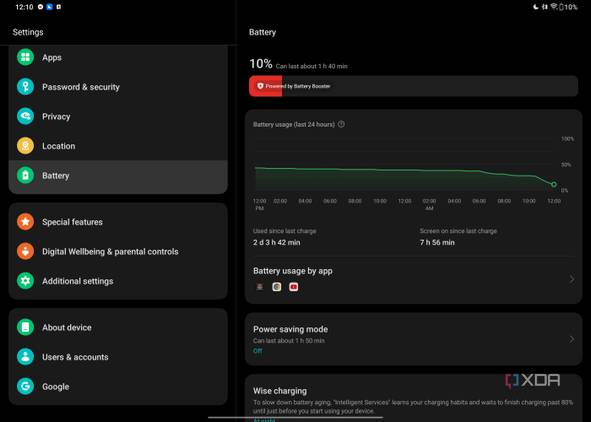This screenshot has width=591, height=422.
Task: Tap the Privacy eye icon
Action: pos(25,116)
